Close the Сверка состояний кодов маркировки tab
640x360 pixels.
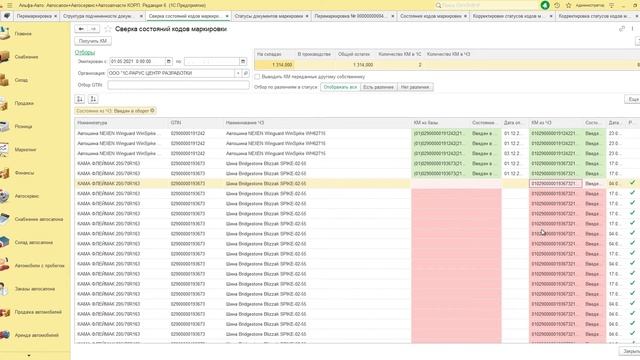pyautogui.click(x=227, y=16)
